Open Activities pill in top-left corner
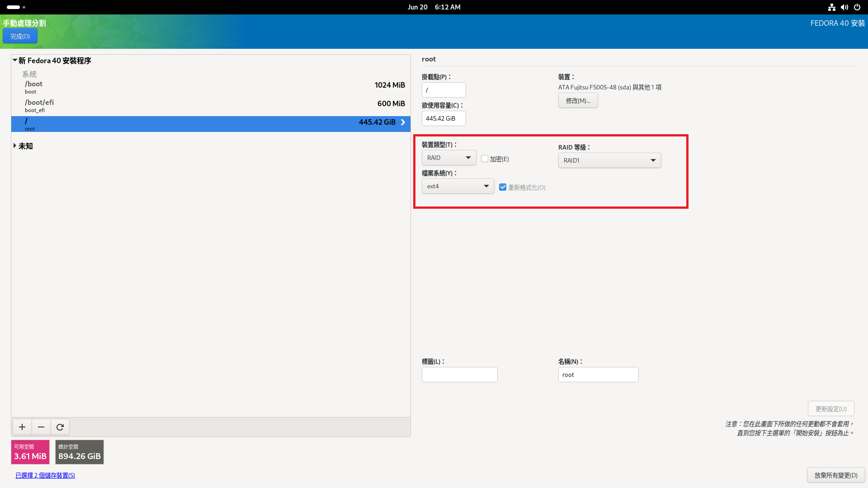The width and height of the screenshot is (868, 488). [16, 7]
